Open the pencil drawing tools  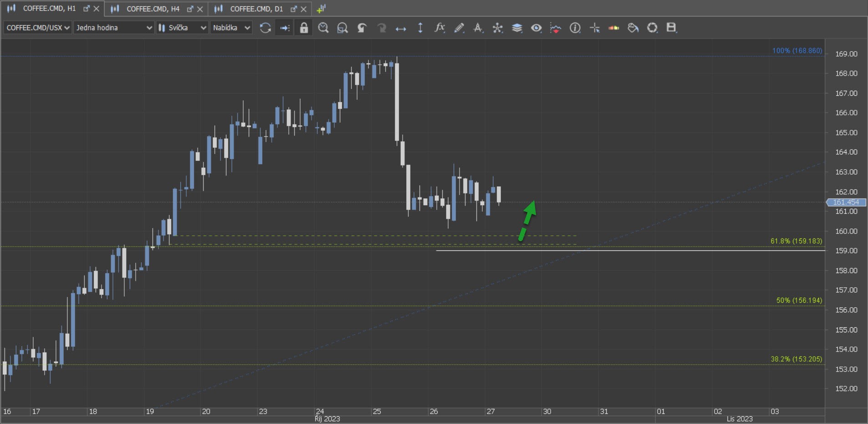tap(459, 28)
